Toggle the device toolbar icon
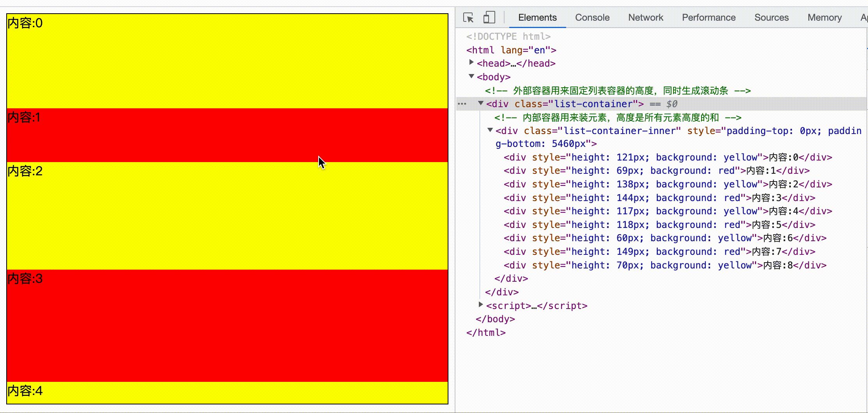The image size is (868, 413). [x=489, y=18]
